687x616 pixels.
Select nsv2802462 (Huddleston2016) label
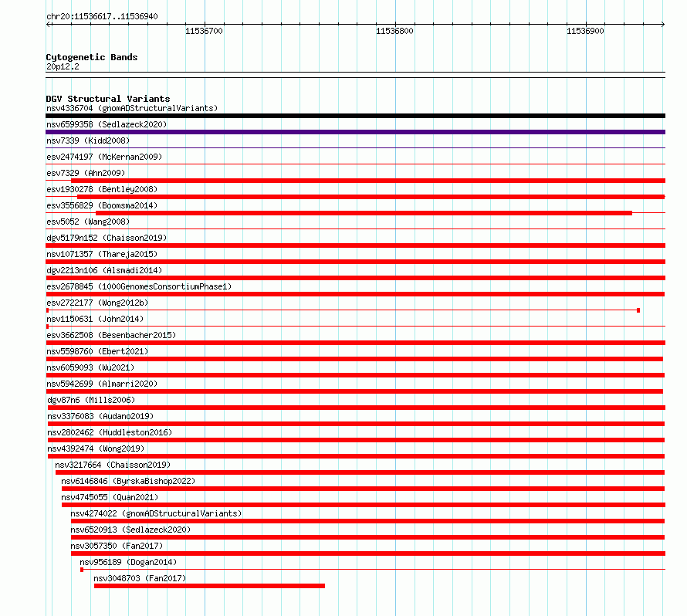coord(110,432)
